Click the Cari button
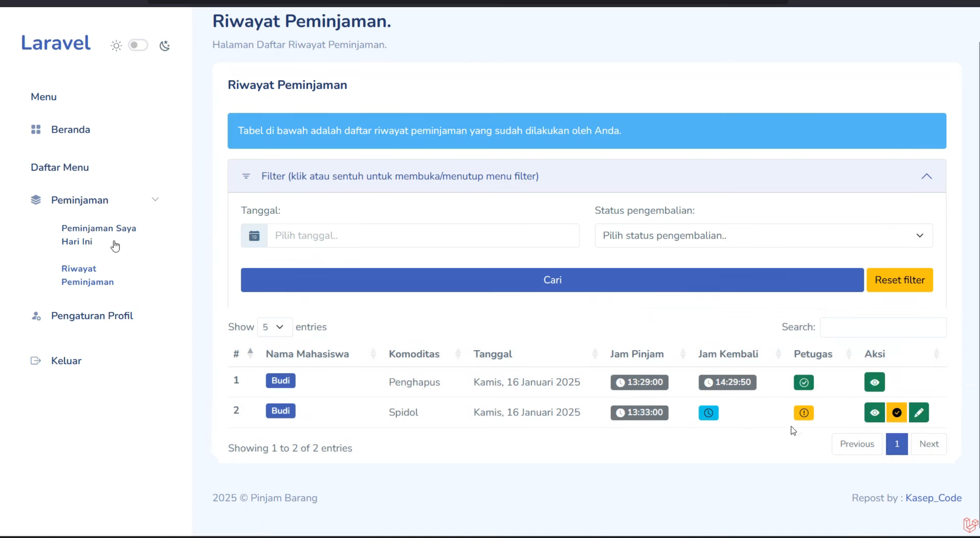Image resolution: width=980 pixels, height=538 pixels. pyautogui.click(x=552, y=280)
